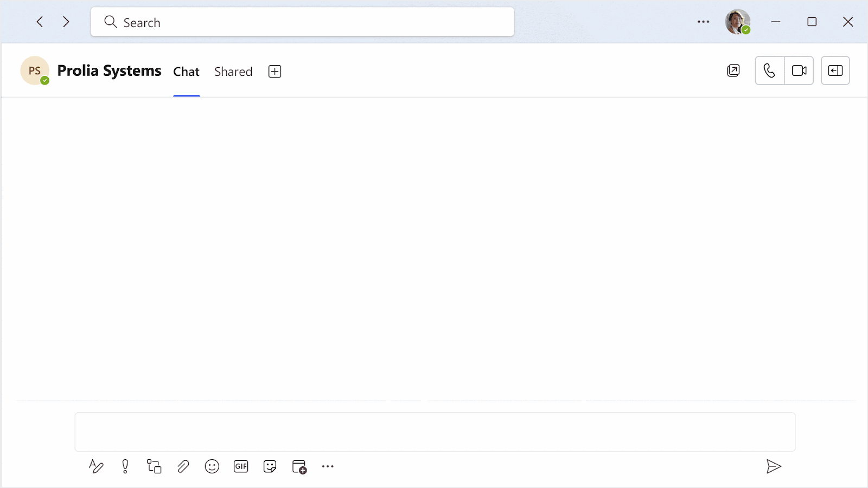Open more compose toolbar options

coord(328,466)
